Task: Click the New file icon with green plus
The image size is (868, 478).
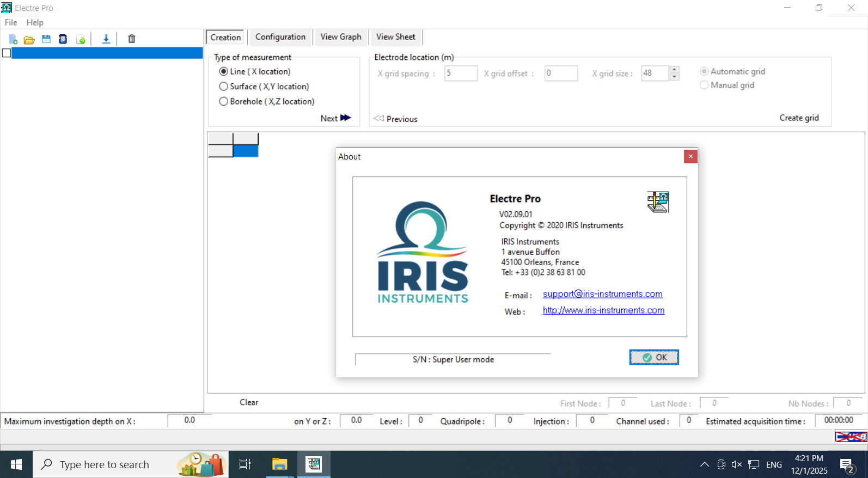Action: point(13,39)
